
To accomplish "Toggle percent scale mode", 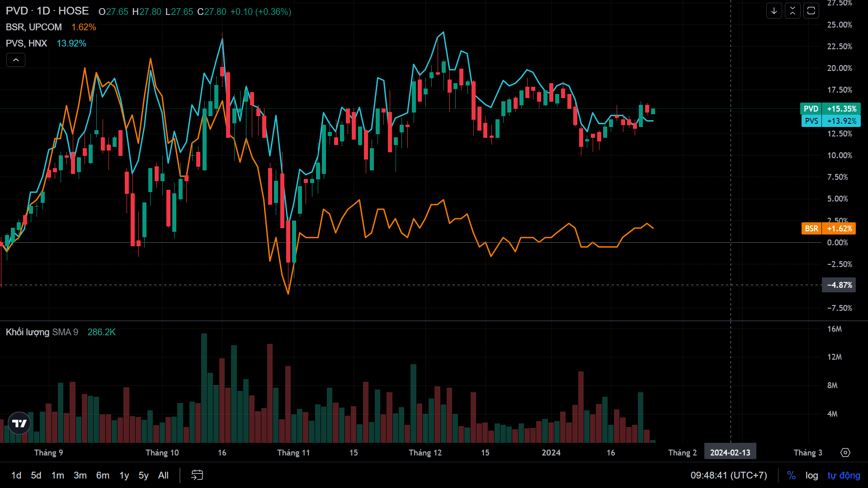I will pos(791,475).
